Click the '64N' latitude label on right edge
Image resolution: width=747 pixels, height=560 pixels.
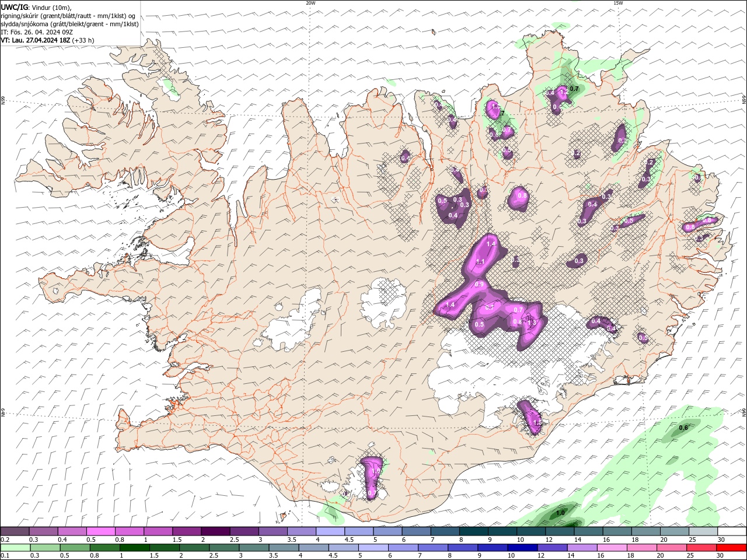(x=744, y=412)
